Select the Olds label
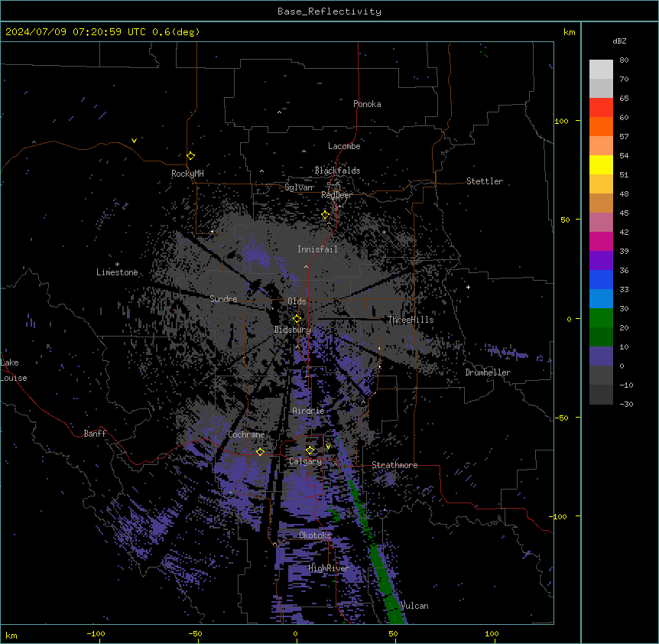 coord(297,301)
